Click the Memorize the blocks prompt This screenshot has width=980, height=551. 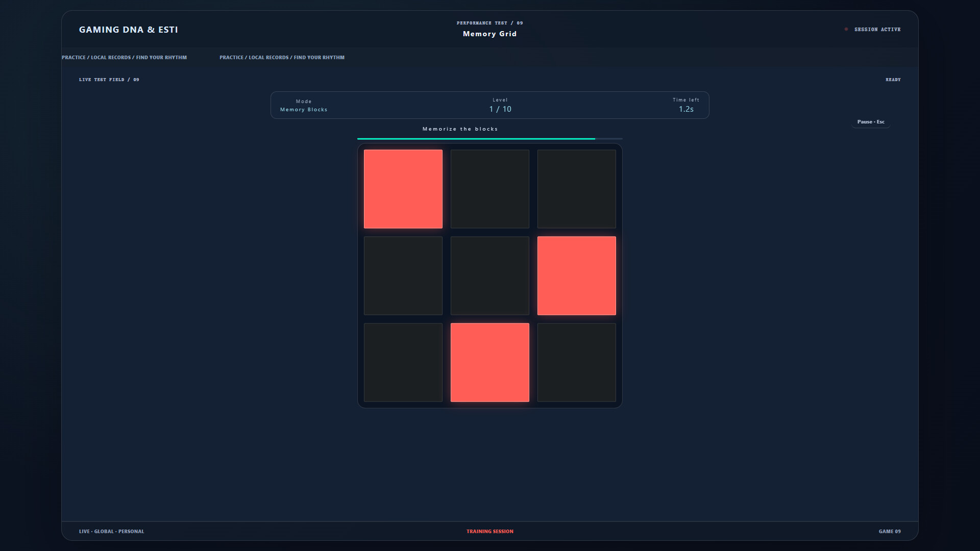460,129
